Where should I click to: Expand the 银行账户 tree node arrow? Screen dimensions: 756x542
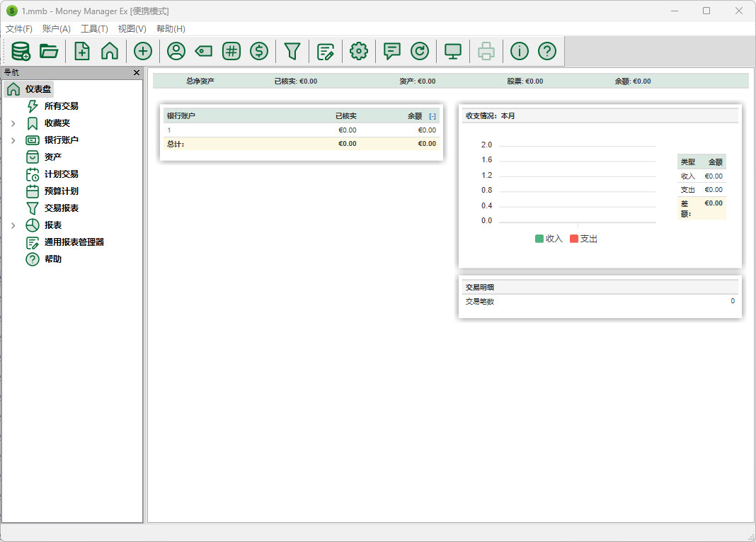(13, 140)
